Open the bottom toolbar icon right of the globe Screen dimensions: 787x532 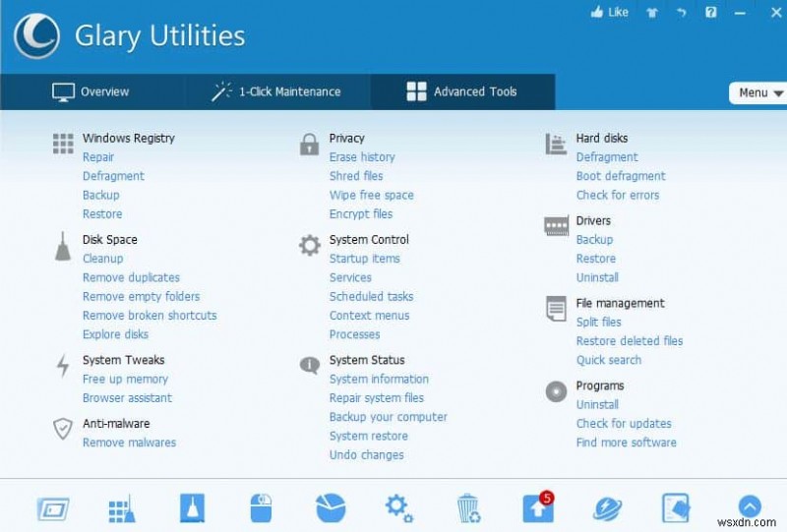676,508
